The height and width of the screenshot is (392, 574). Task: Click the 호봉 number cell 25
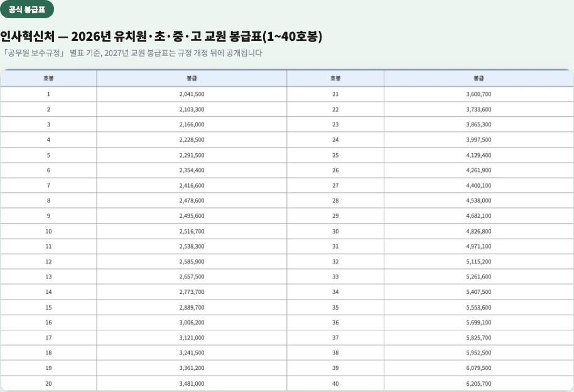click(335, 155)
